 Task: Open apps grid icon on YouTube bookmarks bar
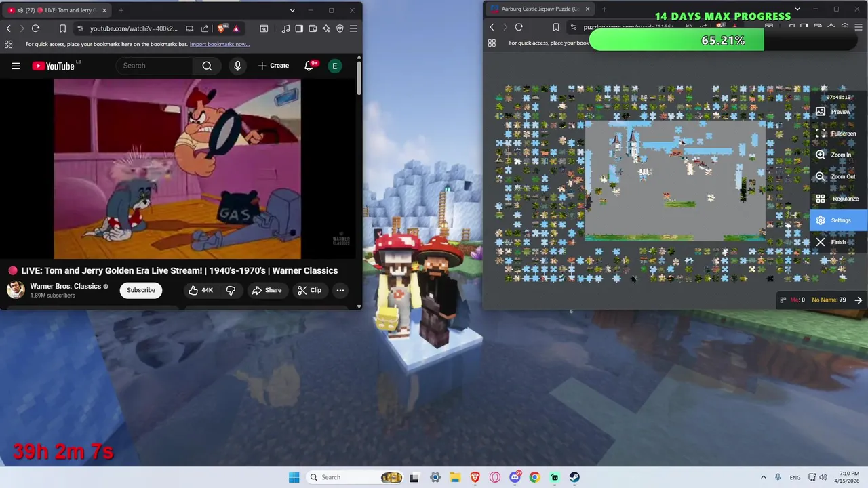(x=8, y=44)
